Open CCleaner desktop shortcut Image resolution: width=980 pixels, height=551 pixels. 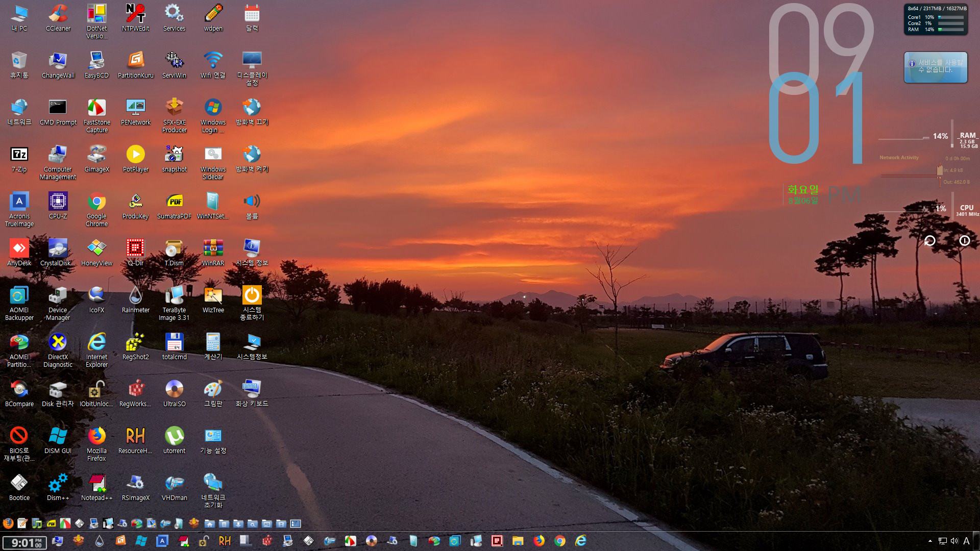point(58,18)
